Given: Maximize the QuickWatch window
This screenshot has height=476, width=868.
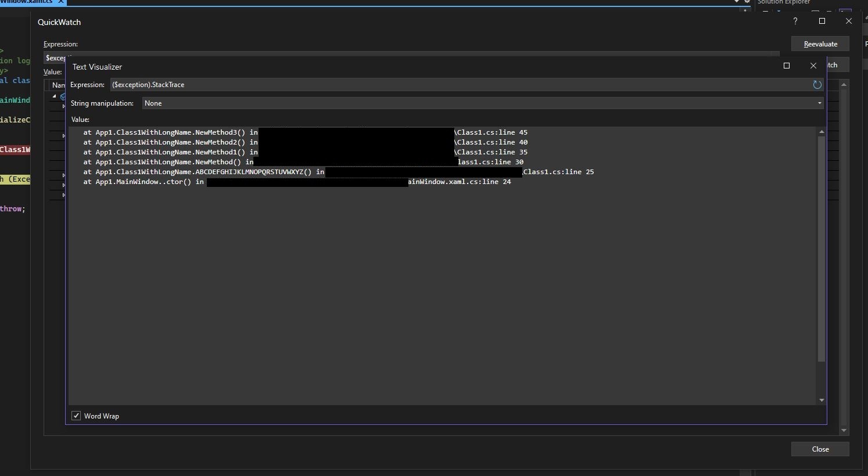Looking at the screenshot, I should [822, 21].
